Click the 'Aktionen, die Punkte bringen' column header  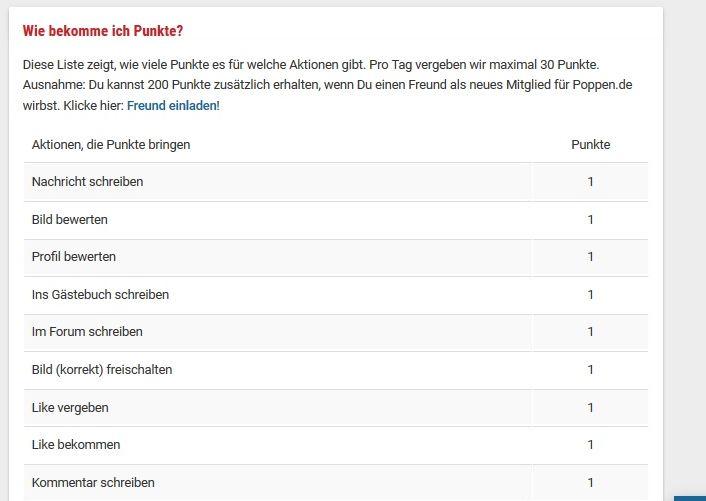[x=111, y=144]
